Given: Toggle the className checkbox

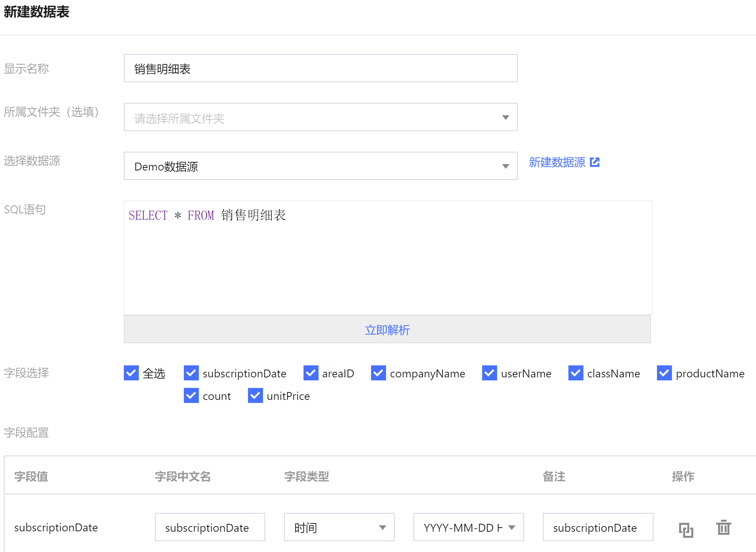Looking at the screenshot, I should tap(576, 373).
